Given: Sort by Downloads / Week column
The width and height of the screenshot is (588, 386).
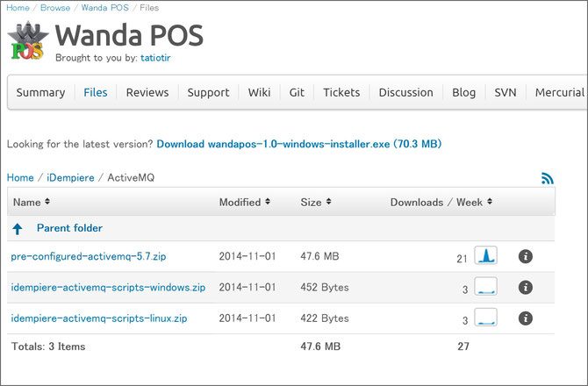Looking at the screenshot, I should coord(441,202).
